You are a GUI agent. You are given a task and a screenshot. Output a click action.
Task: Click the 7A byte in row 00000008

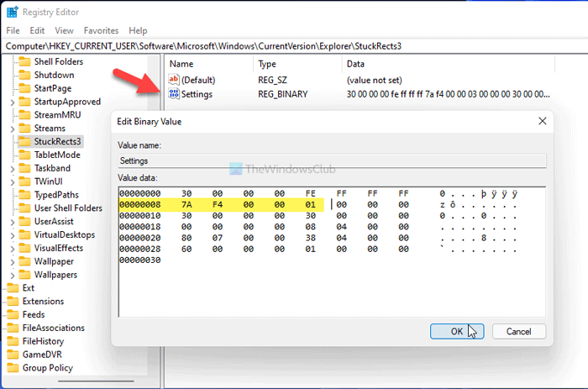pyautogui.click(x=186, y=204)
